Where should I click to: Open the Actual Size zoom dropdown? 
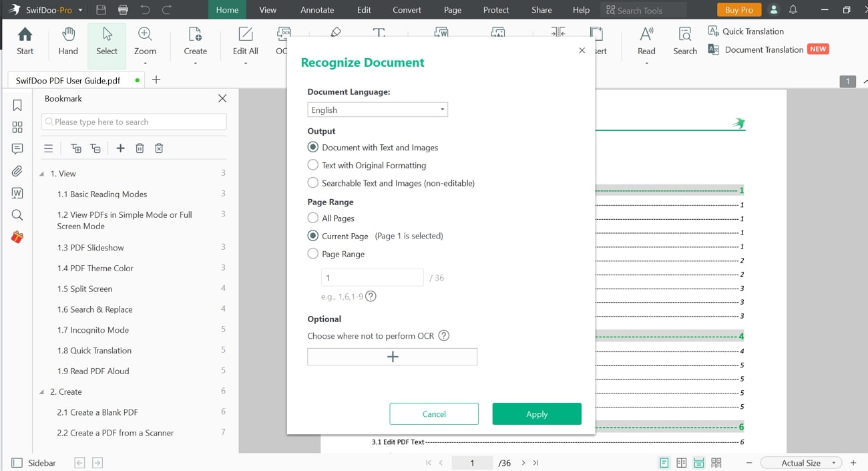point(801,462)
